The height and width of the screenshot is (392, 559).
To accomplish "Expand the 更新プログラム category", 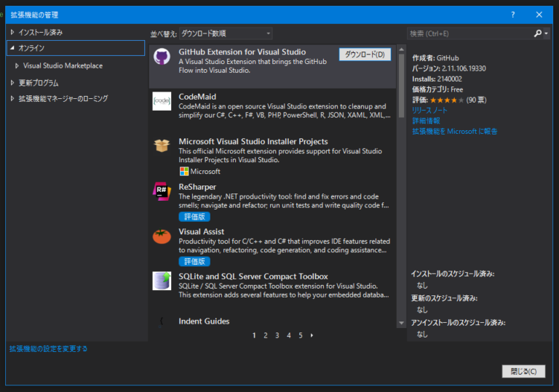I will click(12, 83).
